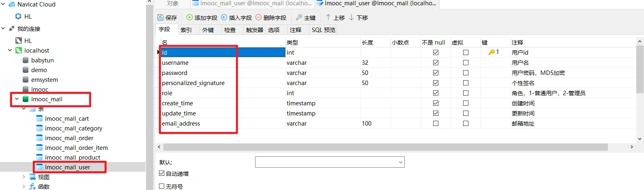The height and width of the screenshot is (190, 644).
Task: Enable the 无符号 checkbox
Action: tap(162, 186)
